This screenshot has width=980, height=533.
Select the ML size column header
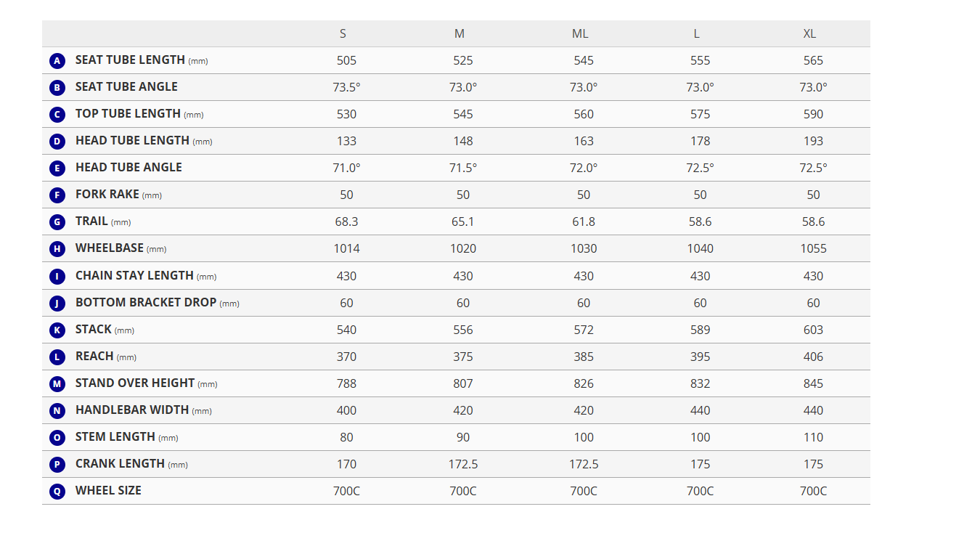(x=580, y=34)
